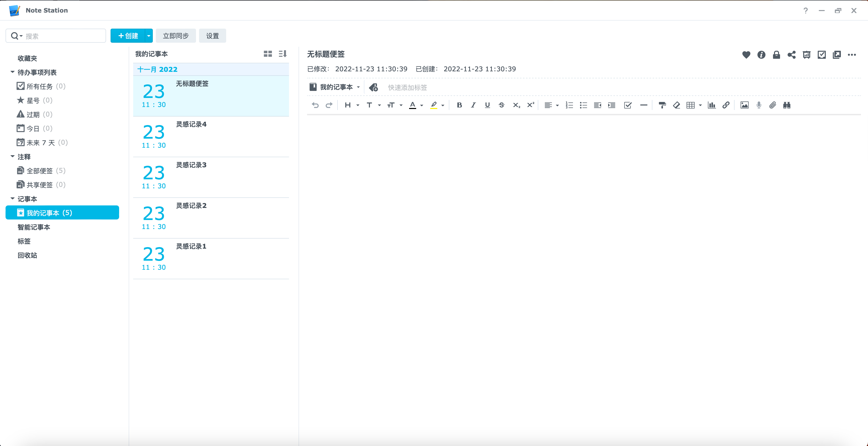Click the 立即同步 button
868x446 pixels.
[x=176, y=36]
